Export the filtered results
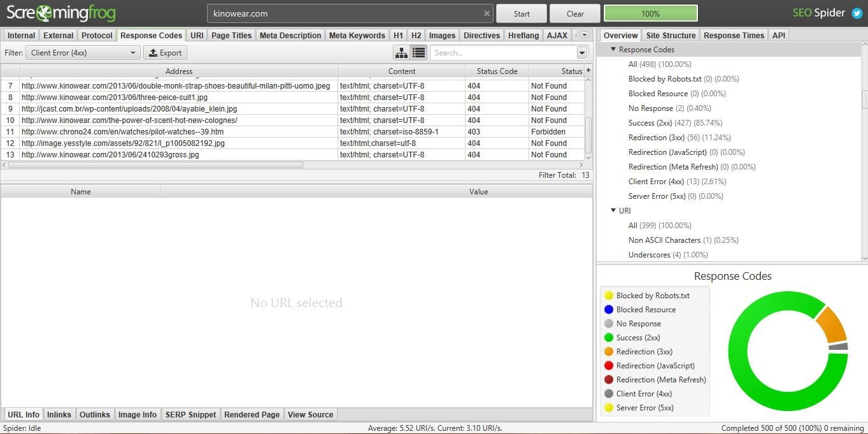This screenshot has width=868, height=434. [166, 53]
